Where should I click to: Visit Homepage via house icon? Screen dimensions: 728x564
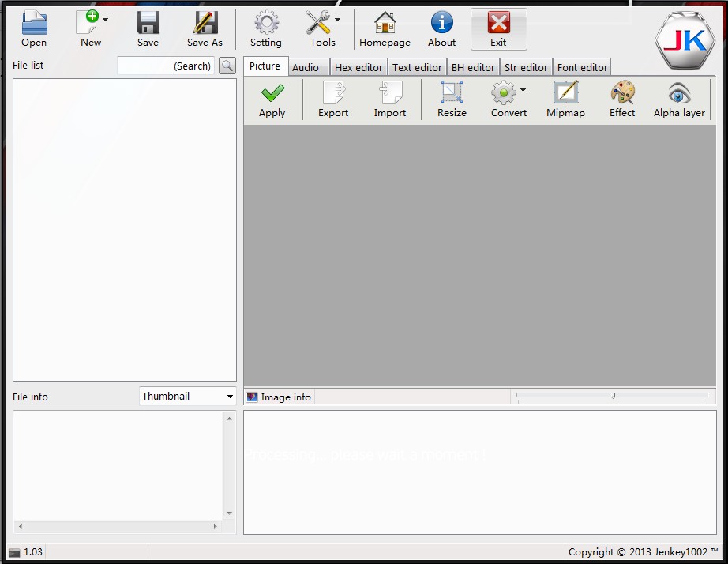tap(385, 22)
